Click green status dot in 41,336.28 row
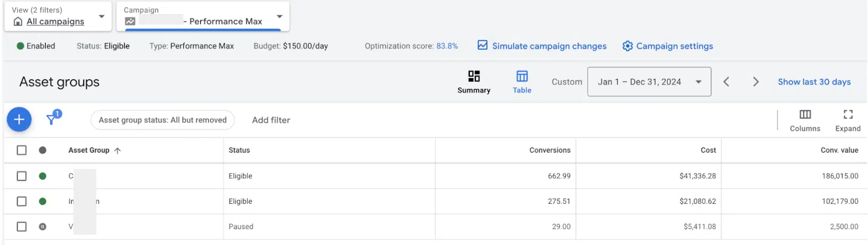Screen dimensions: 868x245 42,176
